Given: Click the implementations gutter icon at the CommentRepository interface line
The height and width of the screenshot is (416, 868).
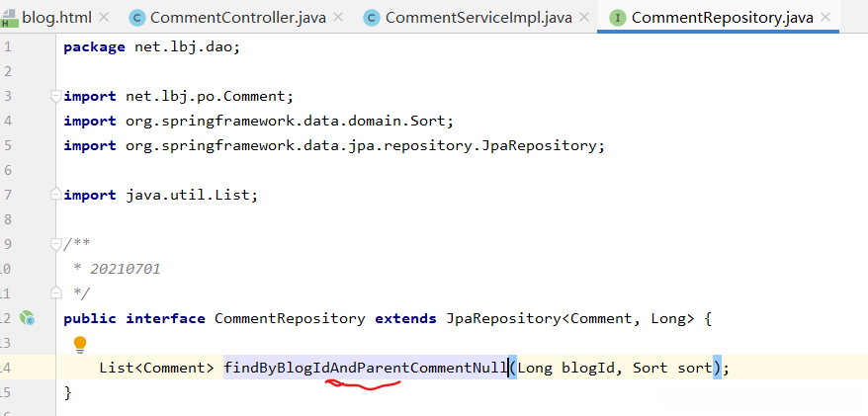Looking at the screenshot, I should click(x=27, y=318).
